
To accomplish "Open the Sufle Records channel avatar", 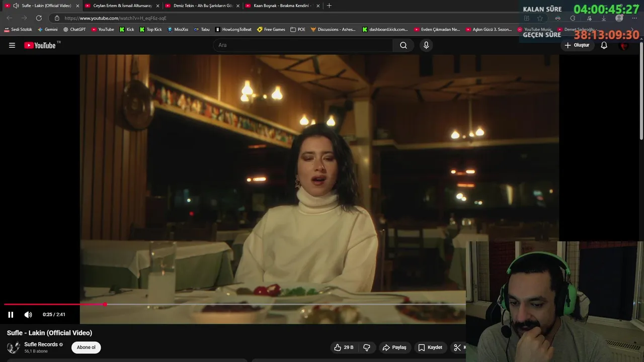I will click(14, 347).
